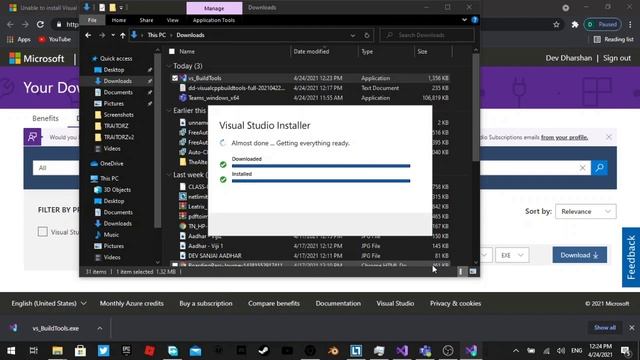Screen dimensions: 640x360
Task: Open Microsoft Teams taskbar icon
Action: coord(425,351)
